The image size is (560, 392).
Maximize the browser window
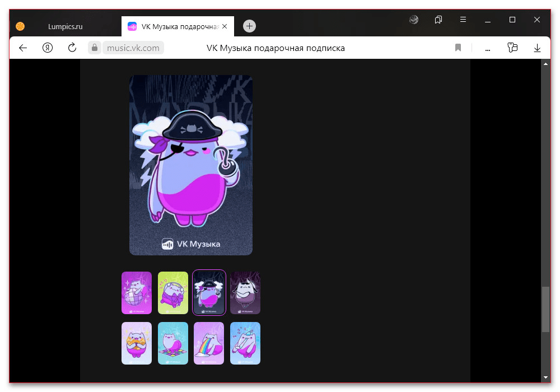[512, 20]
